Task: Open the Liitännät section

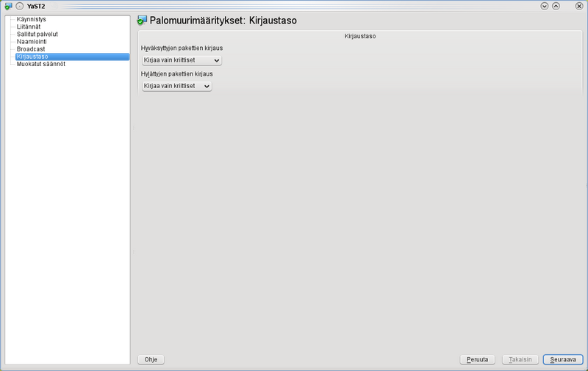Action: coord(29,26)
